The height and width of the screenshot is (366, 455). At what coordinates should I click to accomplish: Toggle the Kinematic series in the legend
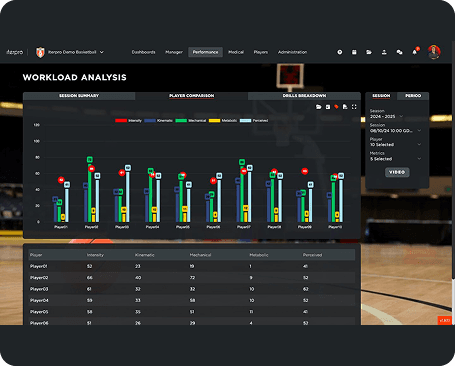[158, 121]
